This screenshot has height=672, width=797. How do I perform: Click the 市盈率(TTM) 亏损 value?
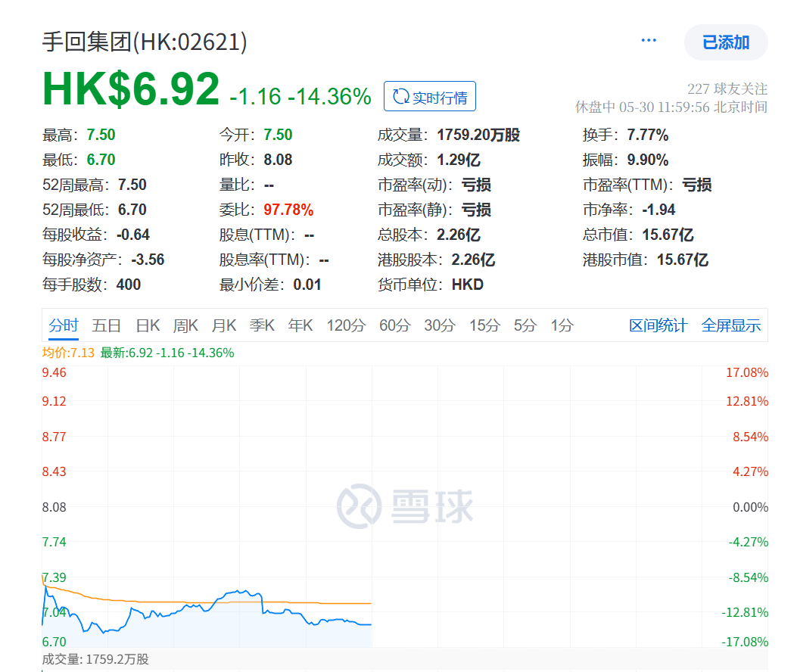[x=697, y=185]
